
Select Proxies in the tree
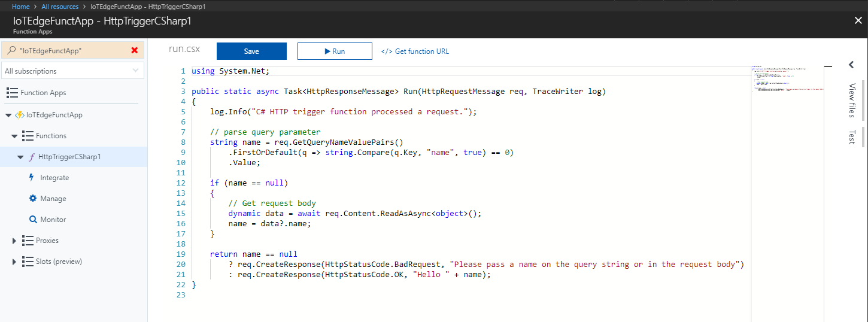click(47, 241)
